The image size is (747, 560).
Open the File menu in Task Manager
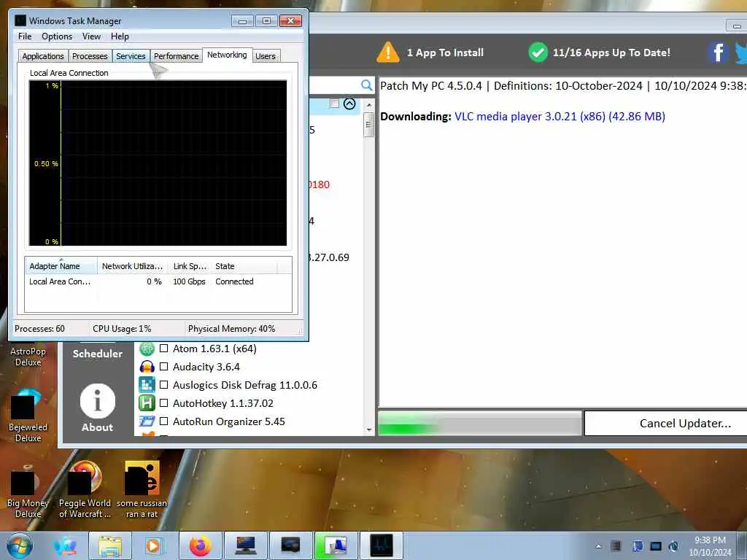coord(25,36)
